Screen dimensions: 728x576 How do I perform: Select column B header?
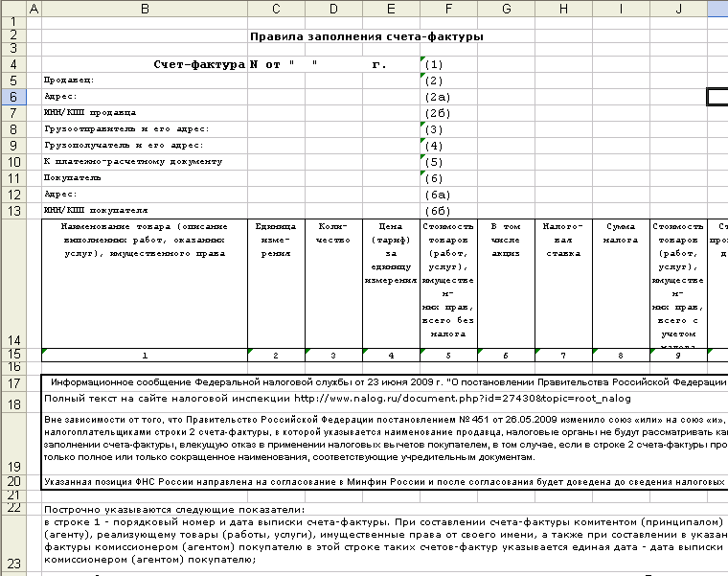(x=145, y=9)
